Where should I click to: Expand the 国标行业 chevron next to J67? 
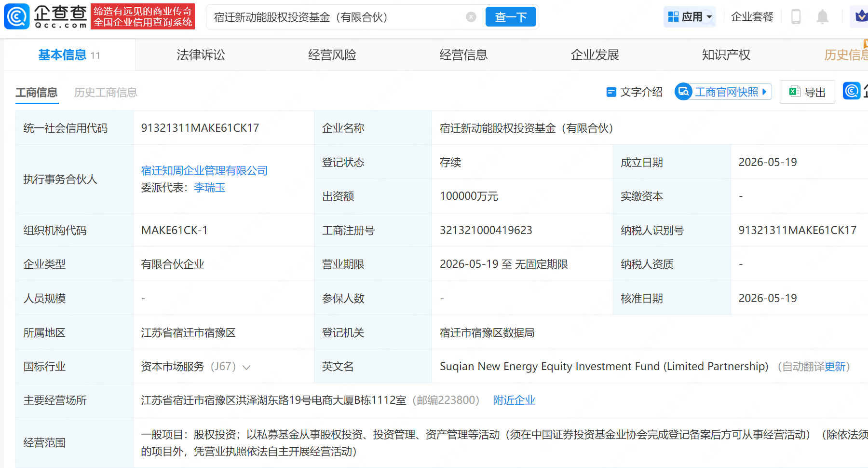tap(246, 367)
